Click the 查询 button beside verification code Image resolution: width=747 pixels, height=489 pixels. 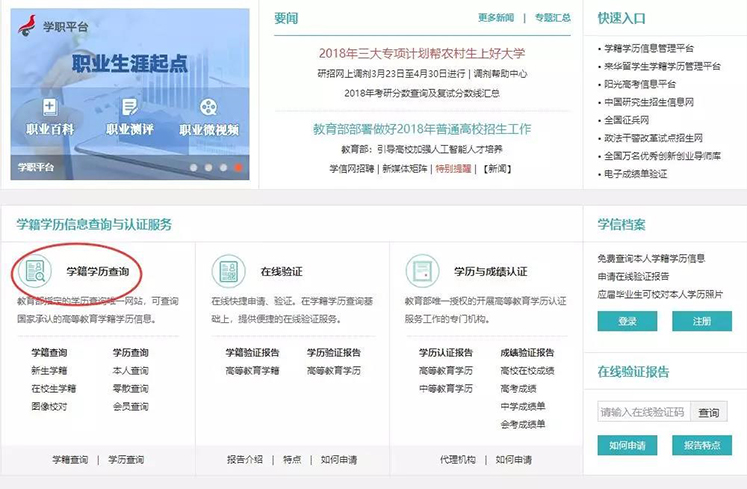click(708, 412)
